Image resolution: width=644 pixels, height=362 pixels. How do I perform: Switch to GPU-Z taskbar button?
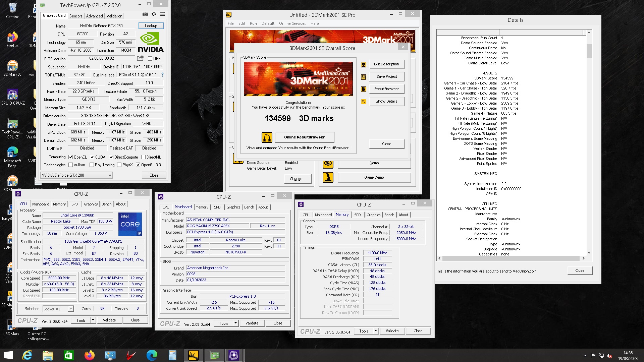tap(214, 355)
